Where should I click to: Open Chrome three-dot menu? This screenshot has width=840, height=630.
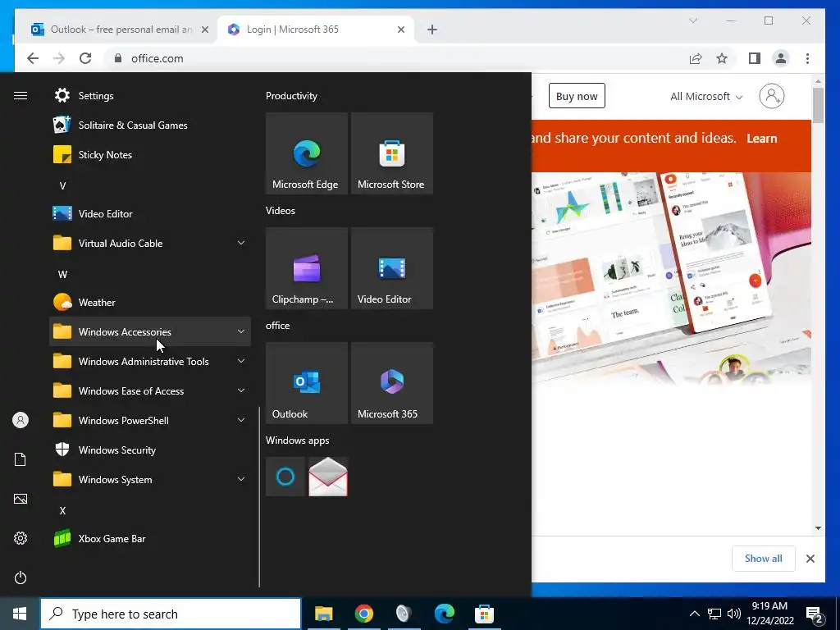807,58
